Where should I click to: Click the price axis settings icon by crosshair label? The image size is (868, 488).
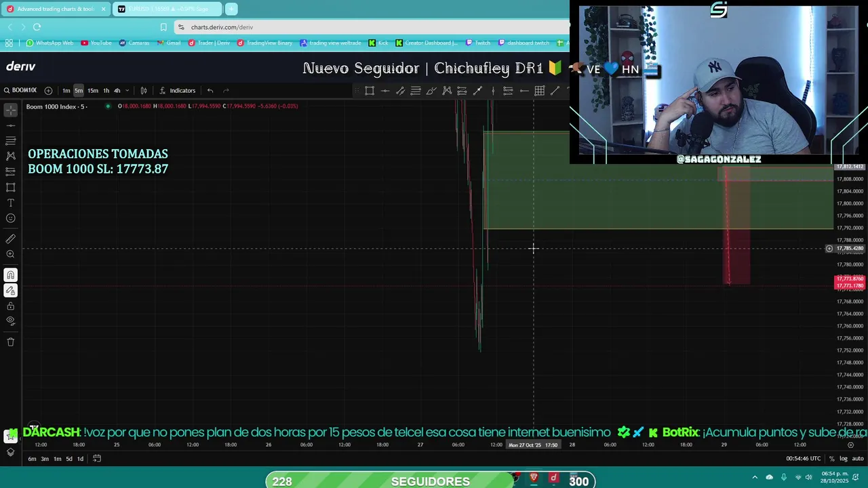pyautogui.click(x=829, y=249)
